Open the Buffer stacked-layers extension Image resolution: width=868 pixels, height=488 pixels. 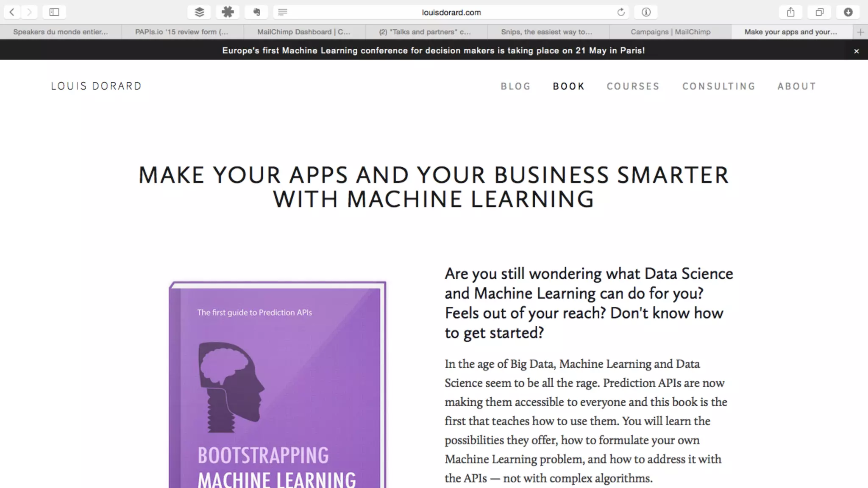(x=199, y=12)
